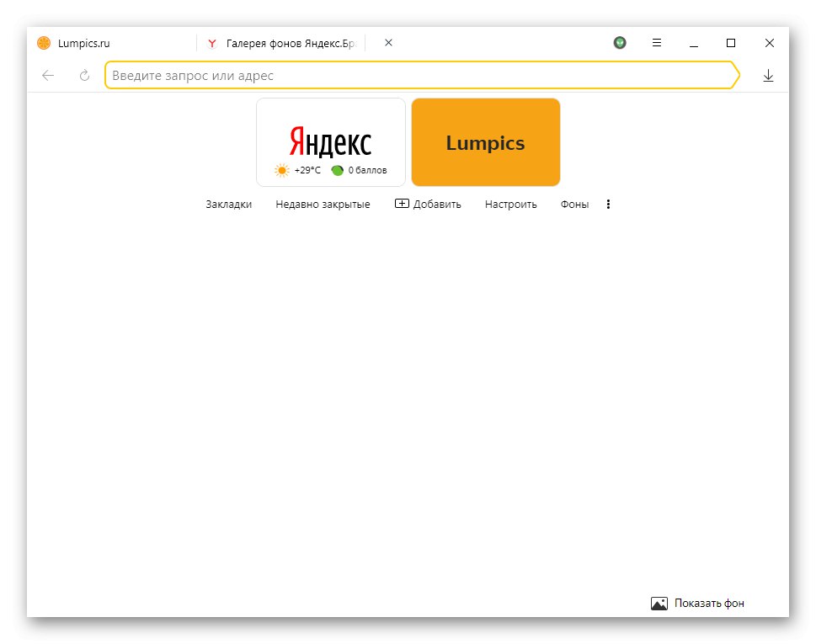Image resolution: width=816 pixels, height=644 pixels.
Task: Click the picture icon near Показать фон
Action: 659,604
